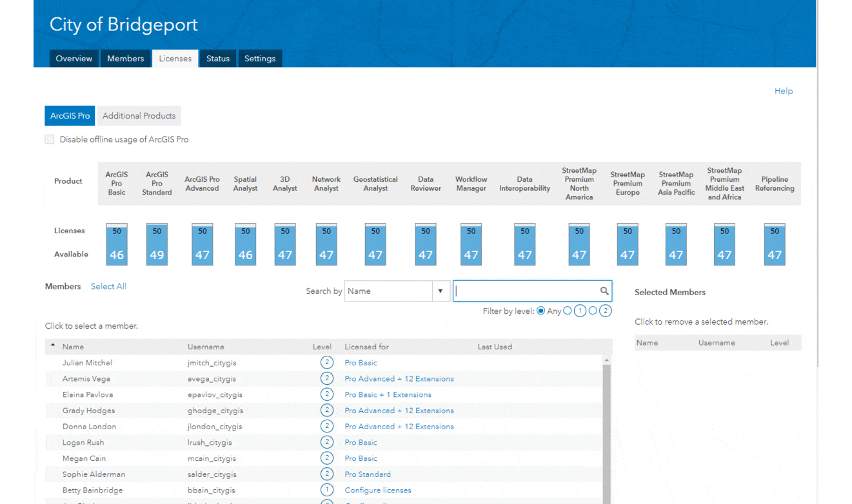This screenshot has width=852, height=504.
Task: Click the Data Reviewer license bar
Action: pyautogui.click(x=426, y=244)
